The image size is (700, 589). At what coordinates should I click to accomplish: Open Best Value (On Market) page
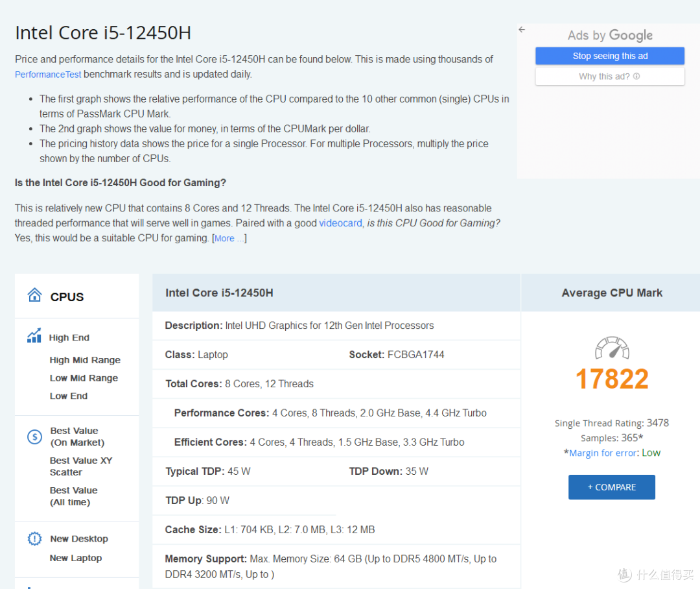pyautogui.click(x=76, y=437)
